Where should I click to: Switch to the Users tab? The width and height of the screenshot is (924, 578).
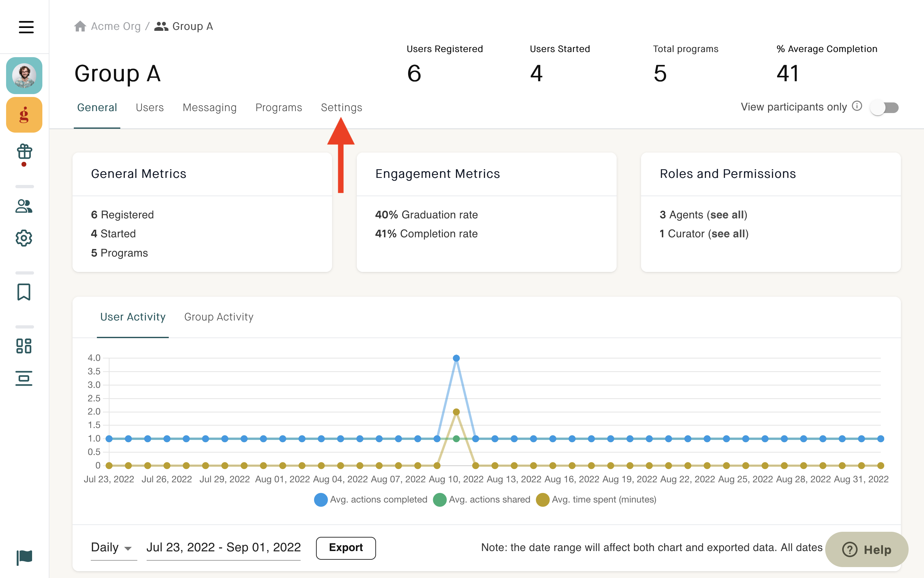[150, 108]
